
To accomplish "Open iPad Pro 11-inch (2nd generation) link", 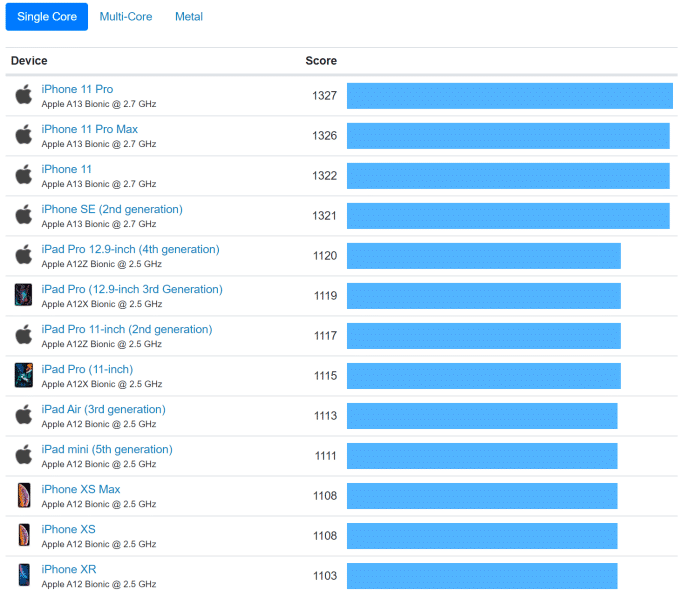I will coord(127,329).
